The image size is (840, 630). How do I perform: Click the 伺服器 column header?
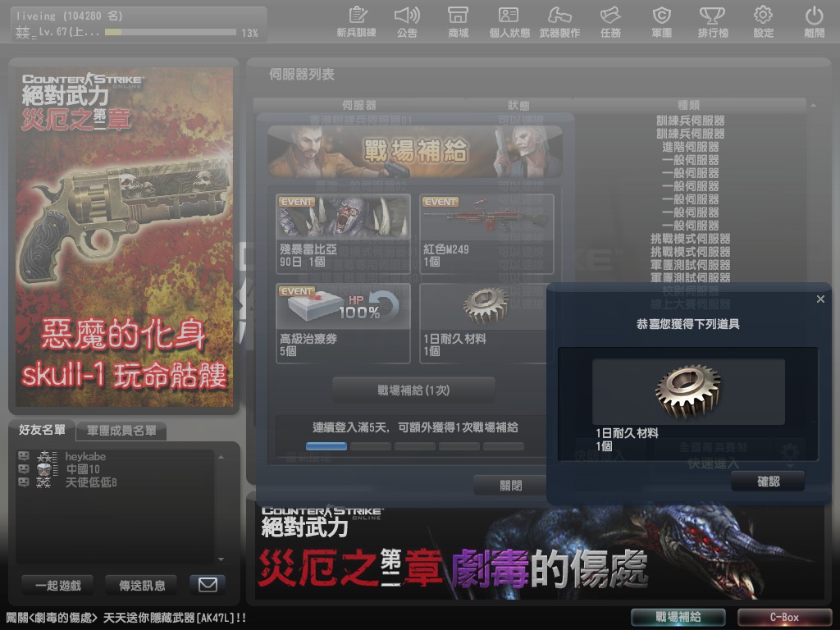point(359,105)
